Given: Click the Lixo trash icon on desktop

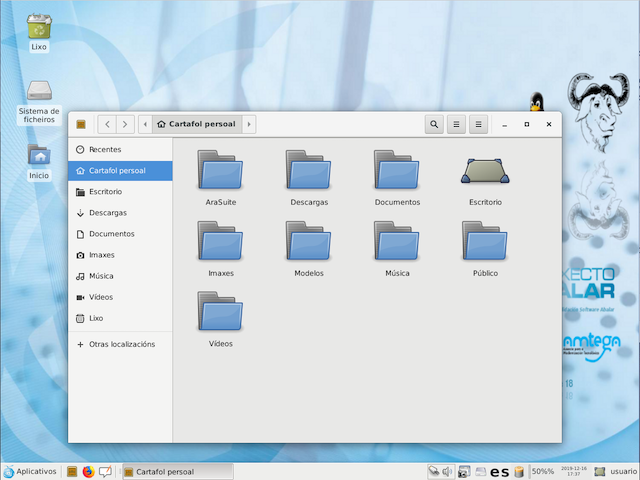Looking at the screenshot, I should [x=39, y=26].
